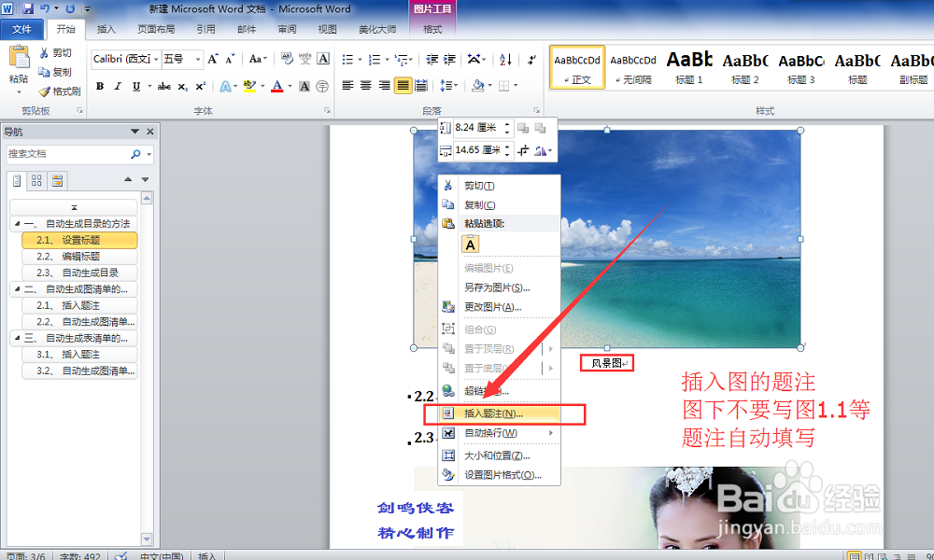Center align the paragraph
Viewport: 934px width, 560px height.
[366, 86]
